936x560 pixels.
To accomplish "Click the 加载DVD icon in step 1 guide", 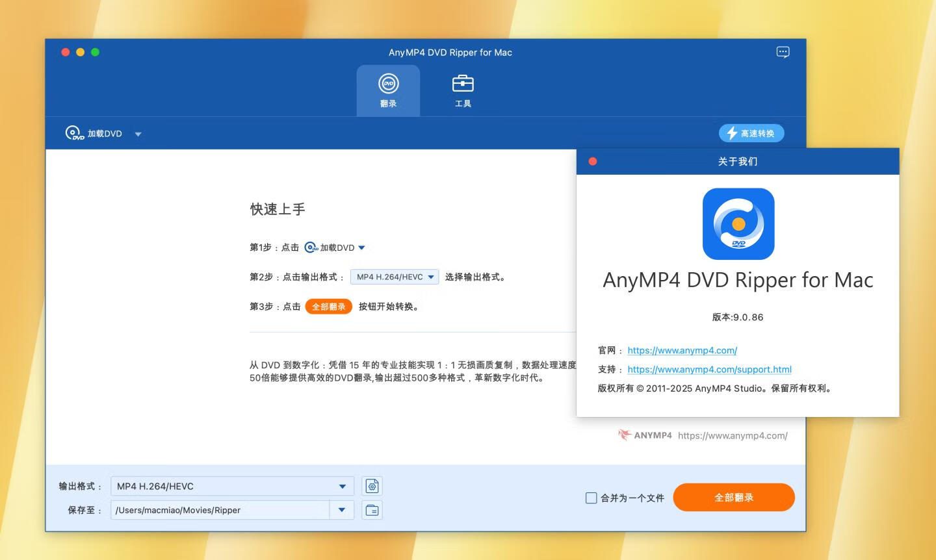I will [311, 248].
